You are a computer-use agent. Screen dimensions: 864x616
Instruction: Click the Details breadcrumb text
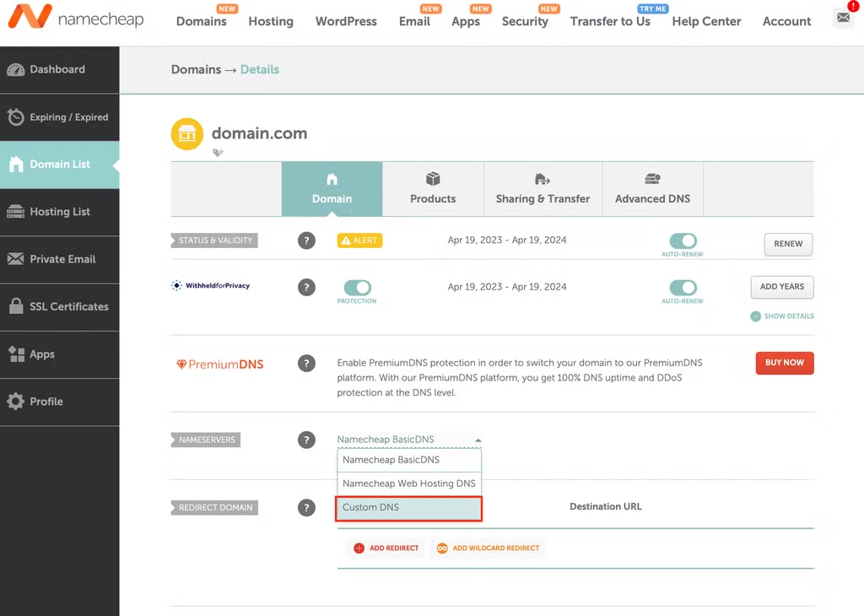coord(260,70)
